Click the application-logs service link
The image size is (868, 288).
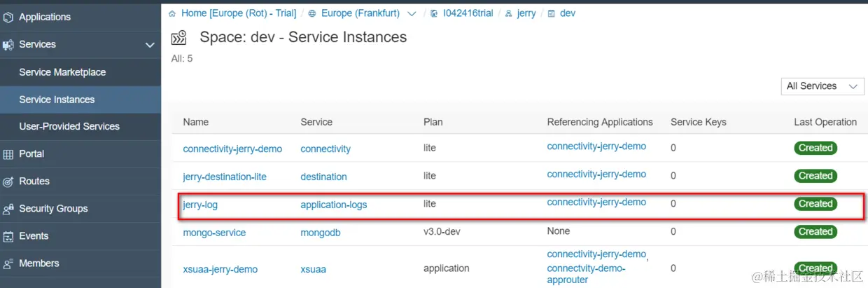click(334, 205)
